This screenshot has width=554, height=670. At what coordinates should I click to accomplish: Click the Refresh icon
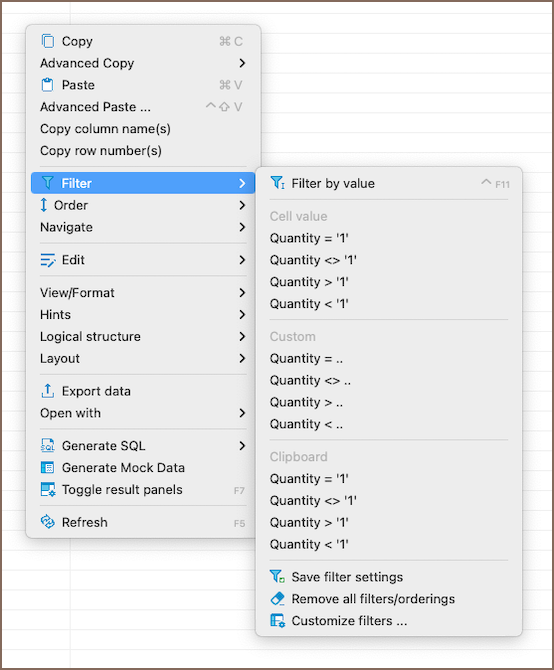click(47, 522)
